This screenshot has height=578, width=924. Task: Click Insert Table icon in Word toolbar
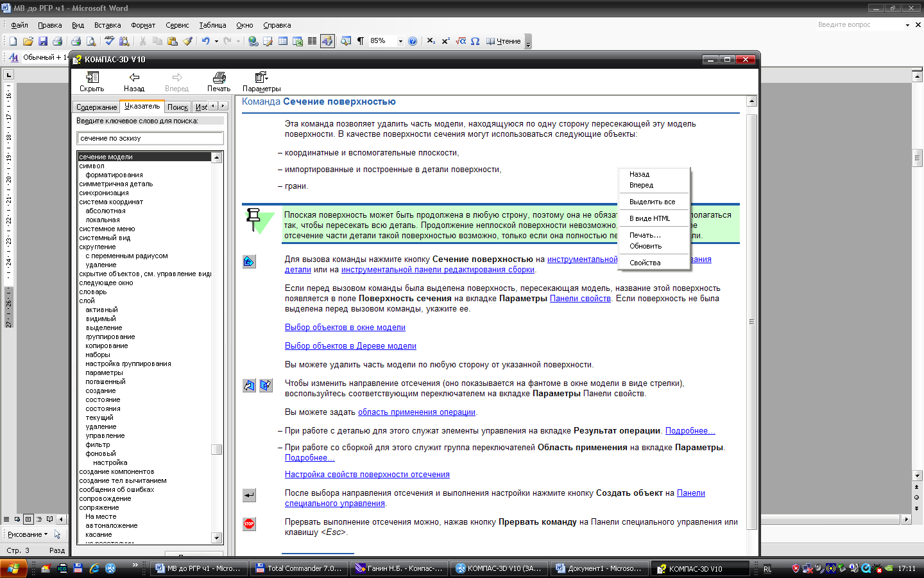pos(283,41)
